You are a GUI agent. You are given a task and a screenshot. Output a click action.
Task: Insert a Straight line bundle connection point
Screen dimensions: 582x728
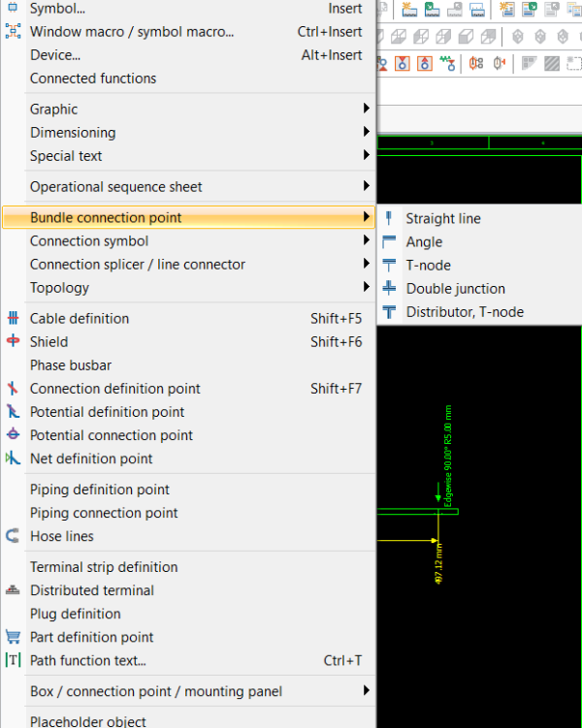tap(479, 218)
